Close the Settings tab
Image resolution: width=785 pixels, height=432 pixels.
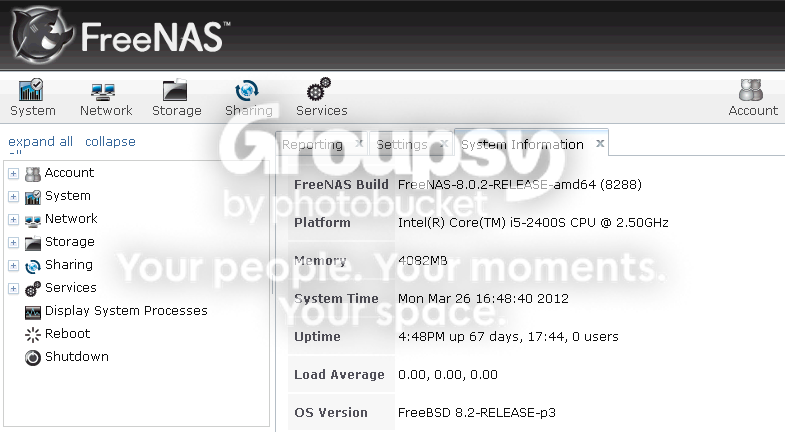(444, 144)
